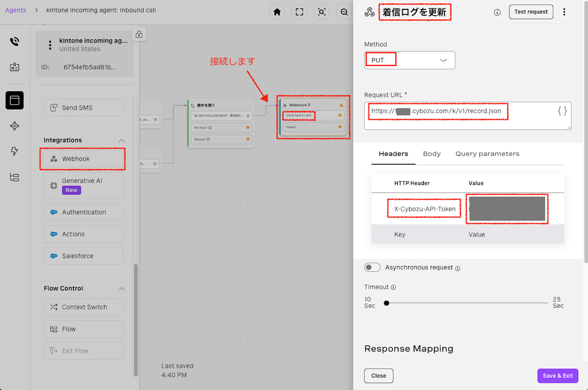
Task: Click the Missed output connector dot
Action: (248, 139)
